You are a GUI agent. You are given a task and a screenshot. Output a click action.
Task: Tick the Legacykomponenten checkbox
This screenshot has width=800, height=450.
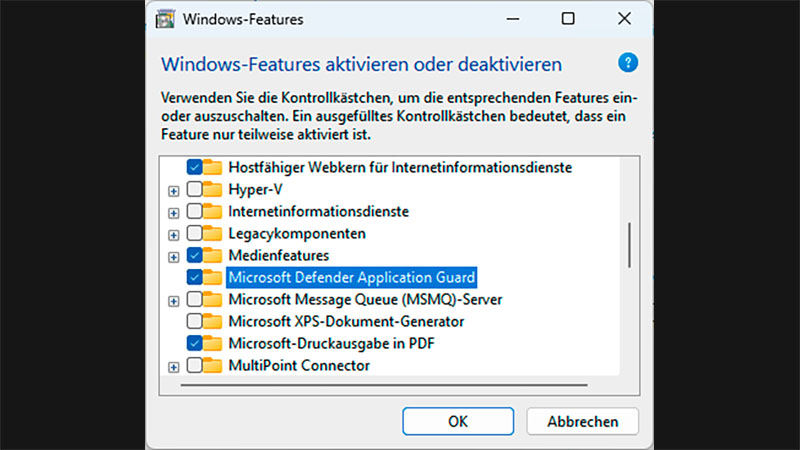tap(194, 233)
